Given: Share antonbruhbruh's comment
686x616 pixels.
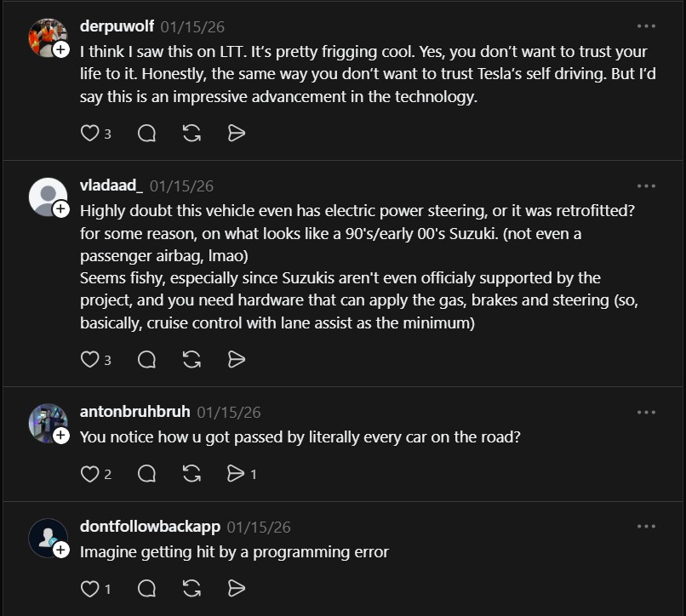Looking at the screenshot, I should (x=237, y=474).
